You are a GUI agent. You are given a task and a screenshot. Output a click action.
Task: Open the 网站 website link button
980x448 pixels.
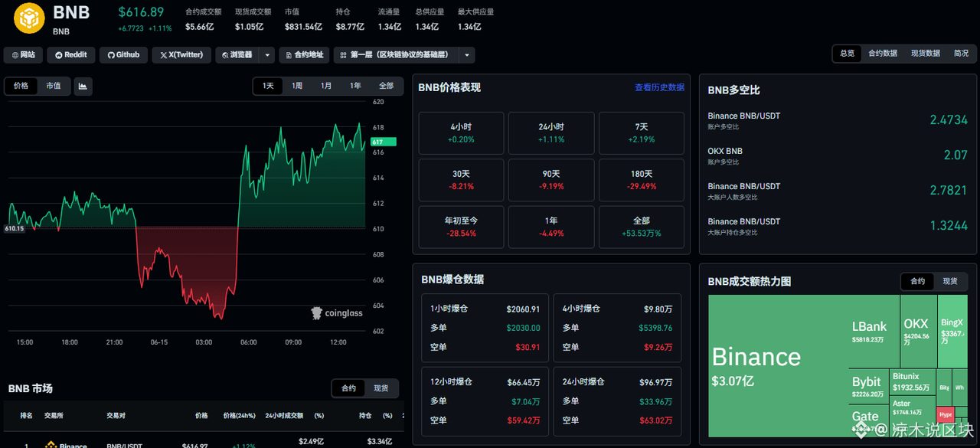tap(24, 55)
